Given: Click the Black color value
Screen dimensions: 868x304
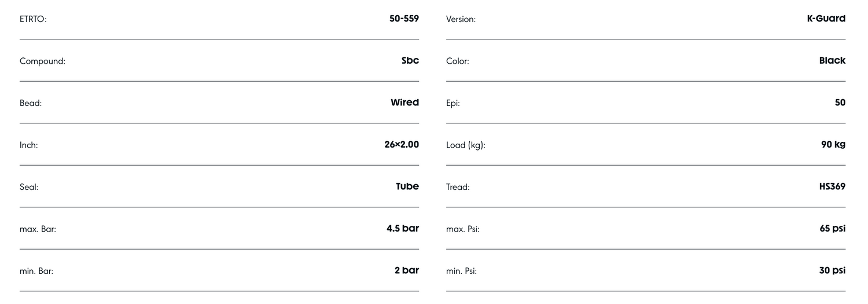Looking at the screenshot, I should pyautogui.click(x=832, y=60).
